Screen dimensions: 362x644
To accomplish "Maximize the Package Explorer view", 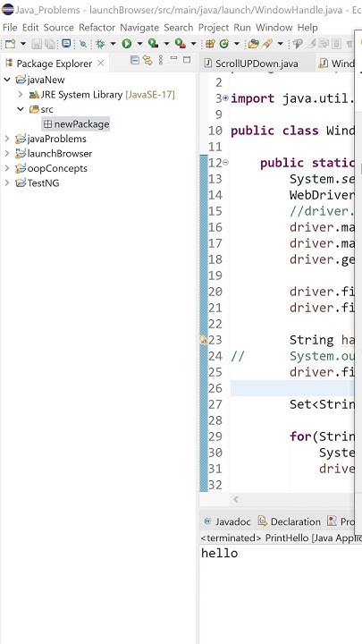I will (x=187, y=60).
